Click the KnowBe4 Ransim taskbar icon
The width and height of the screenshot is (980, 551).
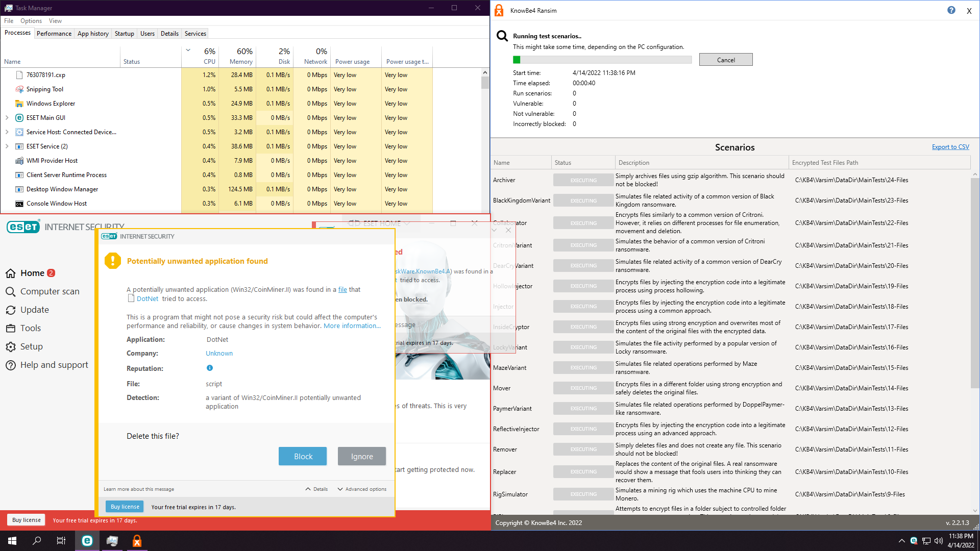(x=137, y=541)
